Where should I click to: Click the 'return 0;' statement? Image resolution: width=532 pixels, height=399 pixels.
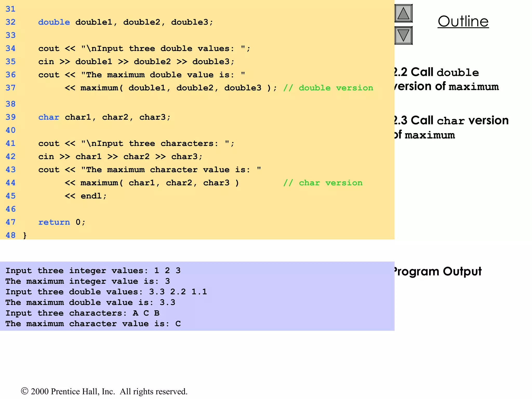click(x=62, y=222)
